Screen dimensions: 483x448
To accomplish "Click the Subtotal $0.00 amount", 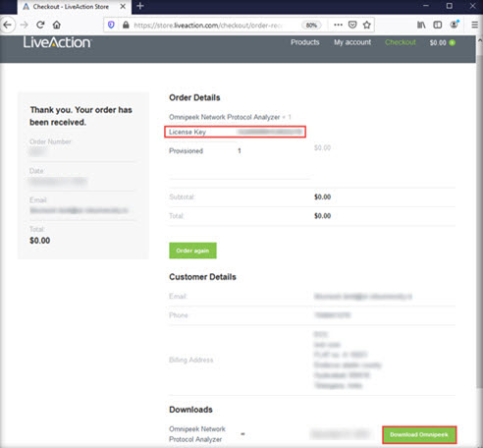I will pyautogui.click(x=323, y=196).
